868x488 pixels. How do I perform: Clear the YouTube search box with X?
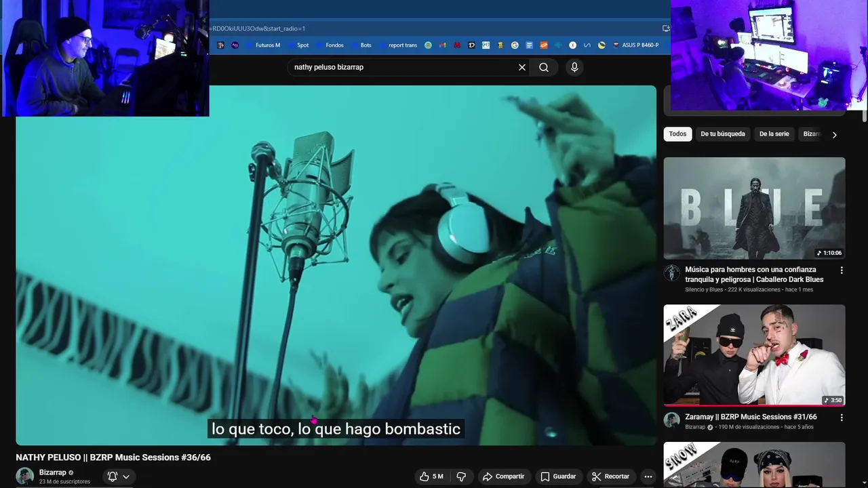tap(522, 67)
